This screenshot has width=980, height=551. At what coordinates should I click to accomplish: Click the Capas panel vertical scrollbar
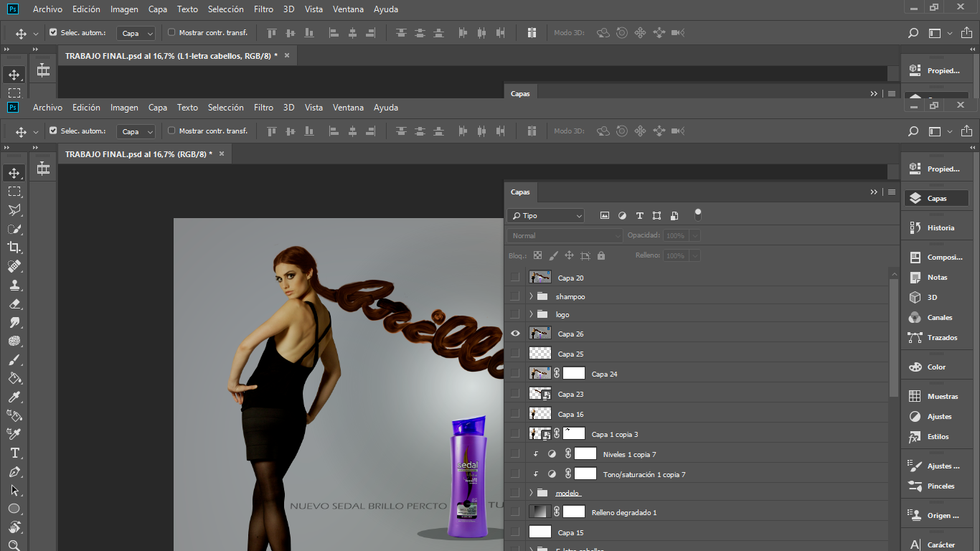pos(893,337)
